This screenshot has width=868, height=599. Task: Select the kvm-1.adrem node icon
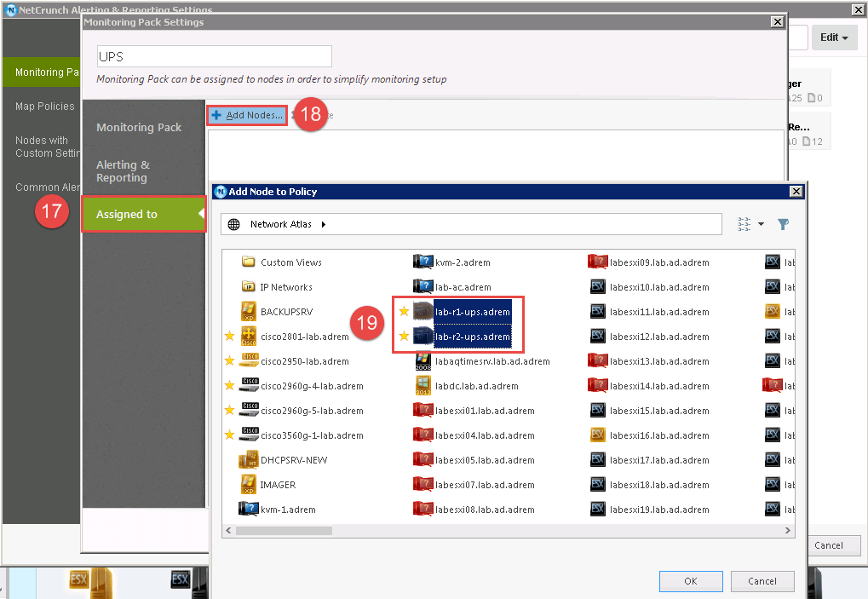click(x=249, y=509)
